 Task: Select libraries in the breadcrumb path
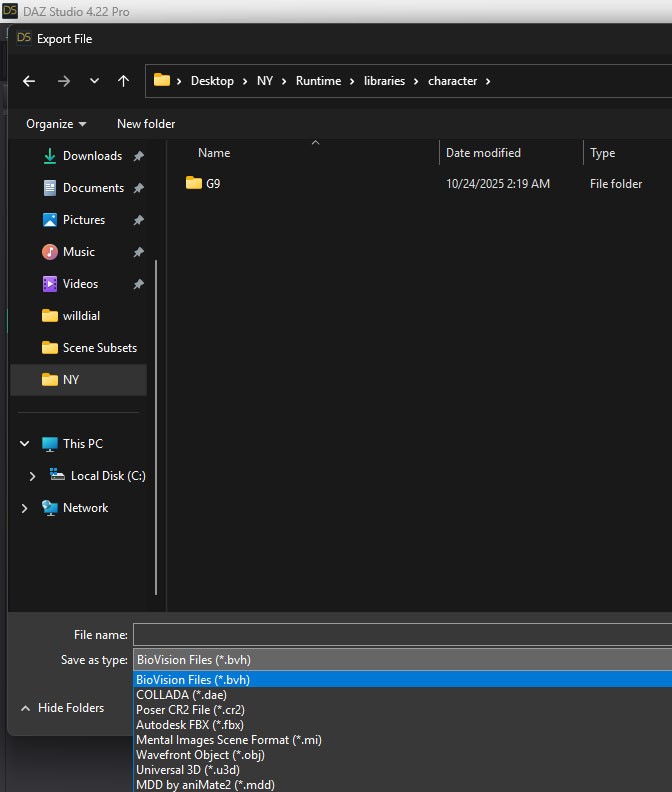tap(385, 81)
